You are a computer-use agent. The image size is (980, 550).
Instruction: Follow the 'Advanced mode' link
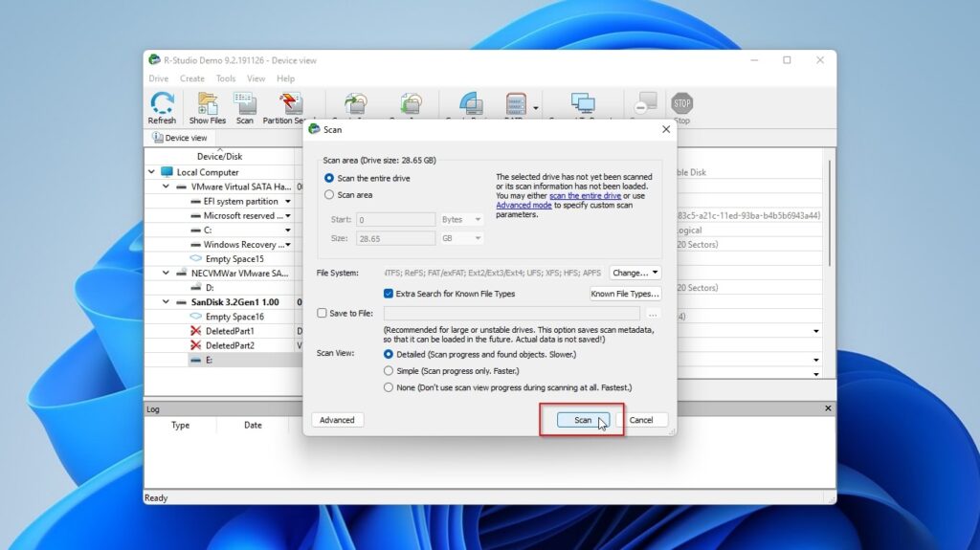point(523,205)
